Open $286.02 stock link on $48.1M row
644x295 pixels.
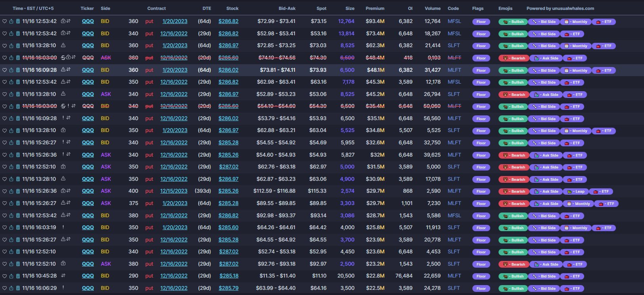(x=229, y=70)
